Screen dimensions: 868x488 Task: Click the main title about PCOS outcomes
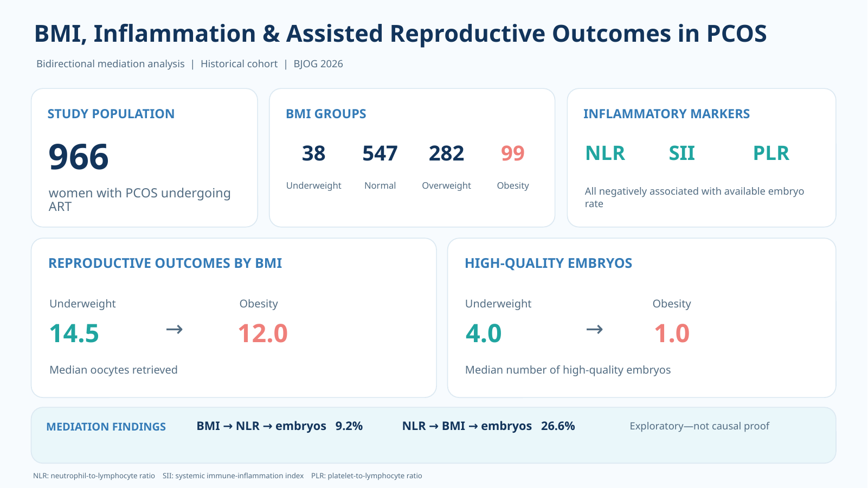401,34
